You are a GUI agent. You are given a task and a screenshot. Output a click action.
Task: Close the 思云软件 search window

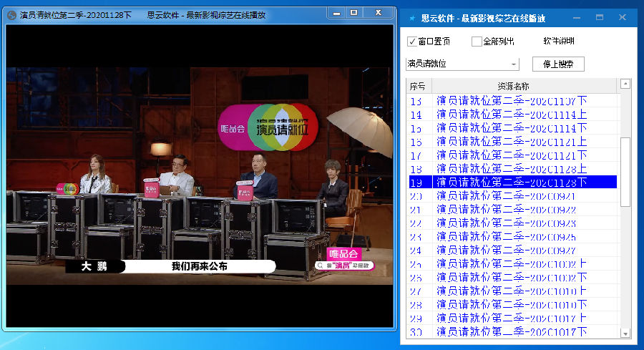tap(623, 18)
